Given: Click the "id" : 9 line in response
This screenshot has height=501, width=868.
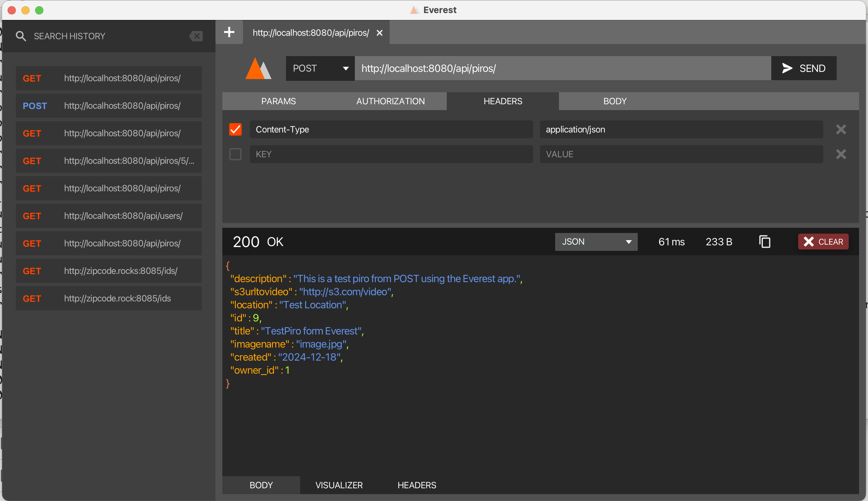Looking at the screenshot, I should 246,318.
